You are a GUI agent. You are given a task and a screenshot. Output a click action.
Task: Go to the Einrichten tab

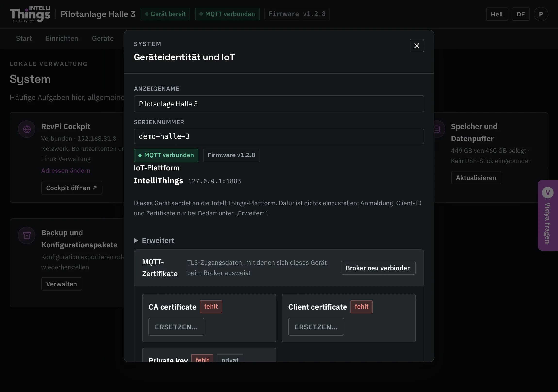(62, 38)
